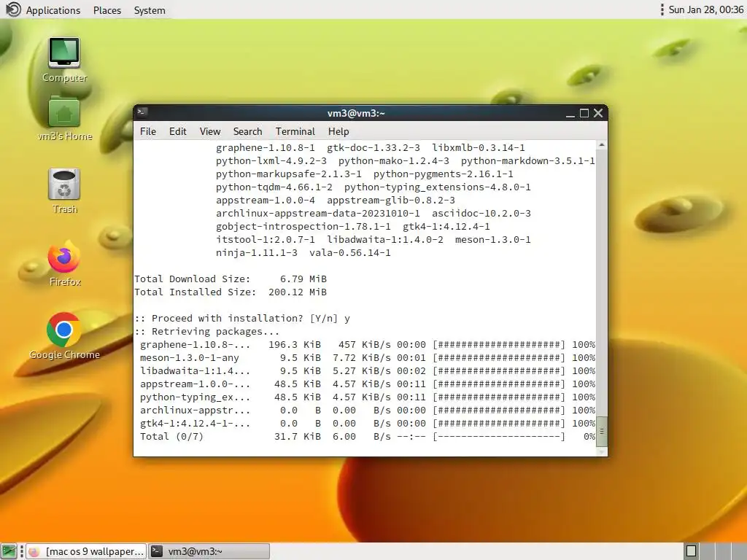The height and width of the screenshot is (560, 747).
Task: Click the 'archlinux-appstream-data-20231010-1' package name
Action: coord(318,214)
